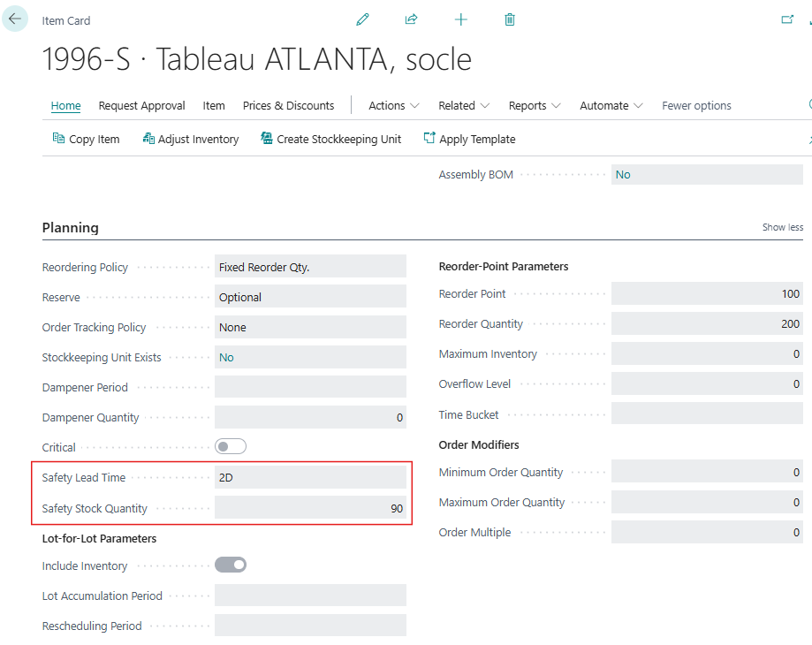Expand the Reports dropdown
The image size is (812, 645).
click(x=534, y=106)
